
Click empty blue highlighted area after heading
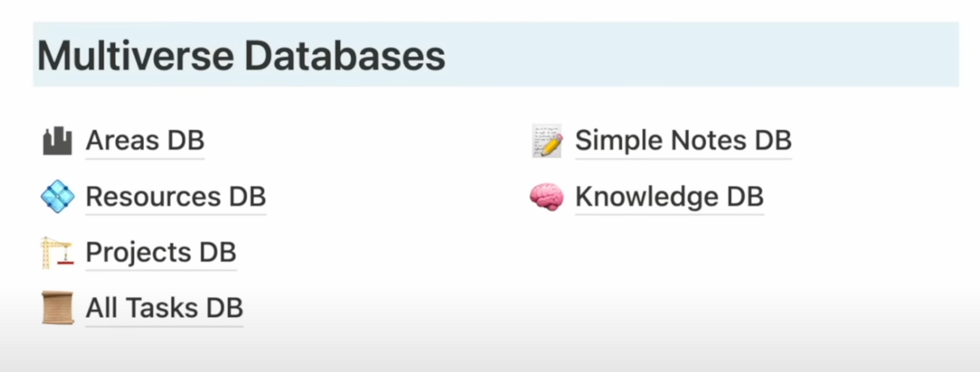click(x=701, y=55)
